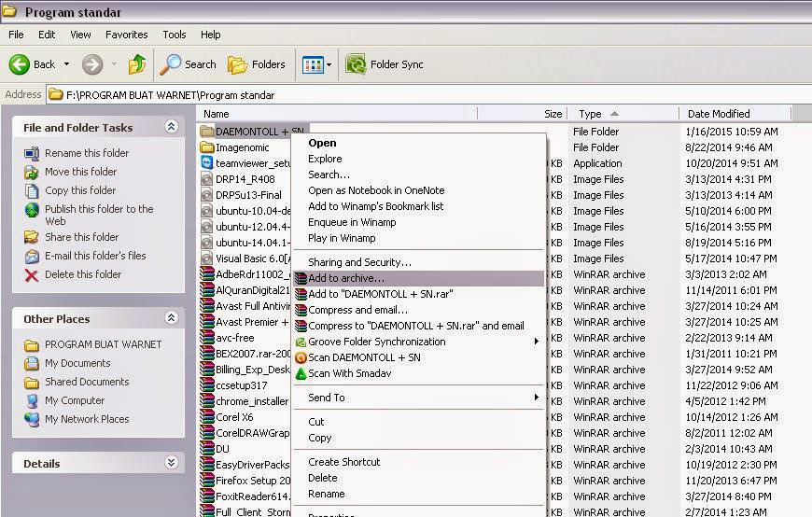Click the Address bar path field
The image size is (812, 517).
click(x=429, y=95)
